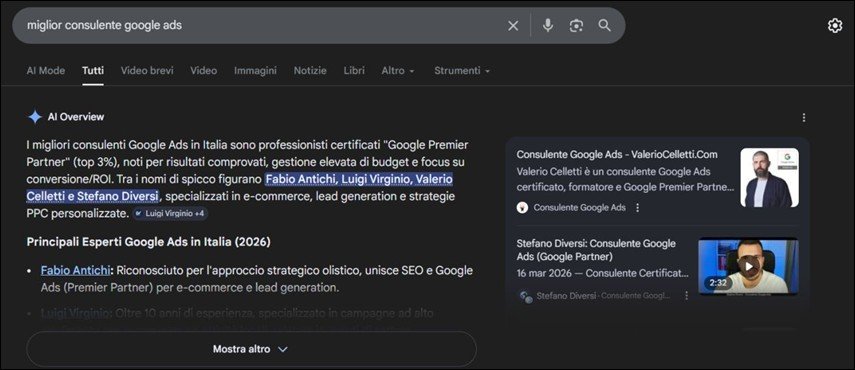Click Valerio Celletti portrait thumbnail
The width and height of the screenshot is (855, 370).
[x=769, y=178]
